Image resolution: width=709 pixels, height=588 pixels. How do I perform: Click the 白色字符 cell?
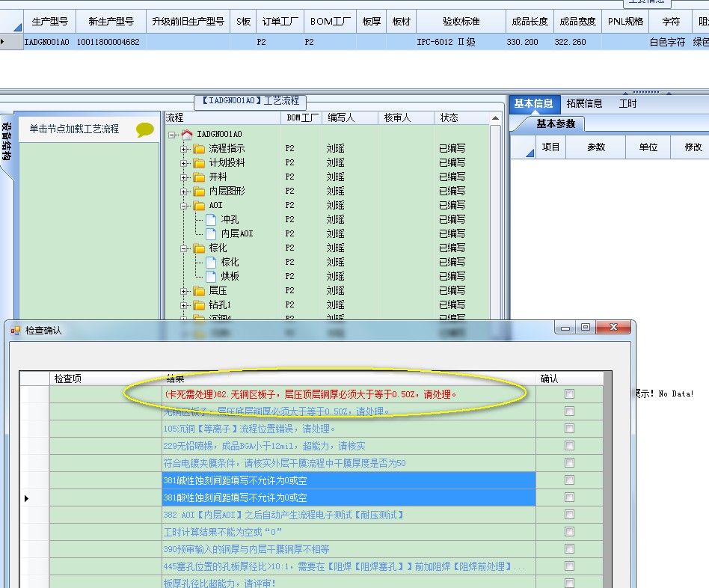coord(671,42)
